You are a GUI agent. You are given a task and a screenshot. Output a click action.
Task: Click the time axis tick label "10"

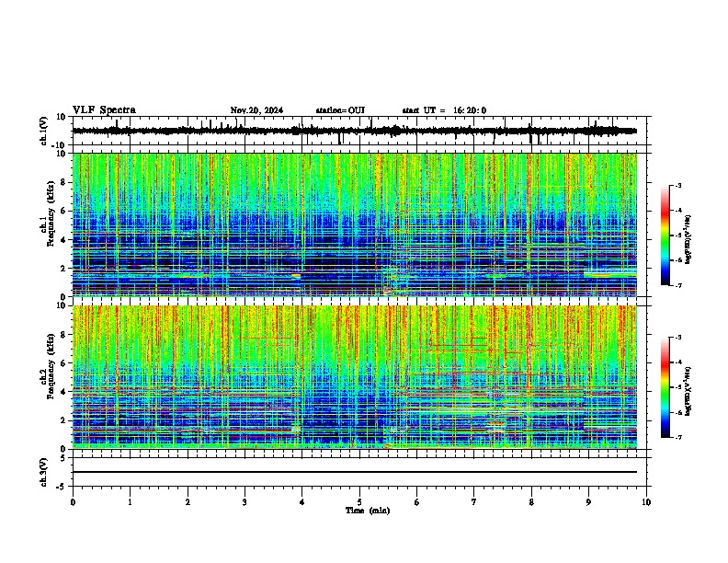pos(646,502)
